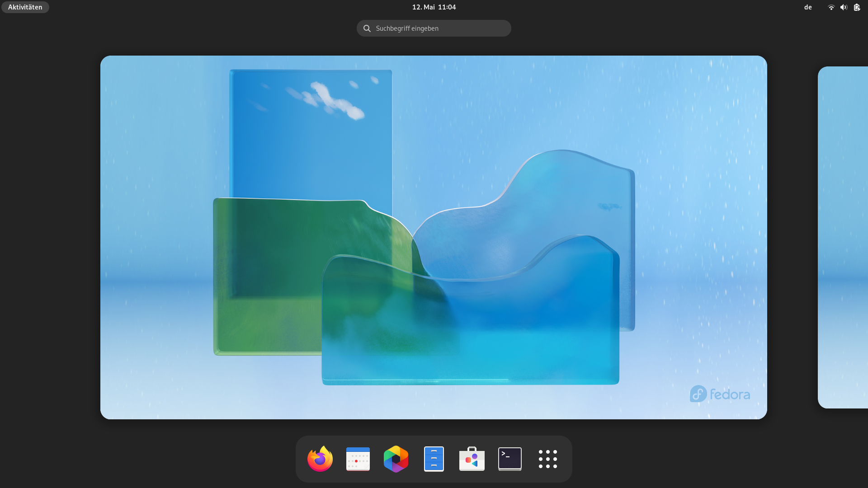Select the current workspace thumbnail

click(x=434, y=237)
